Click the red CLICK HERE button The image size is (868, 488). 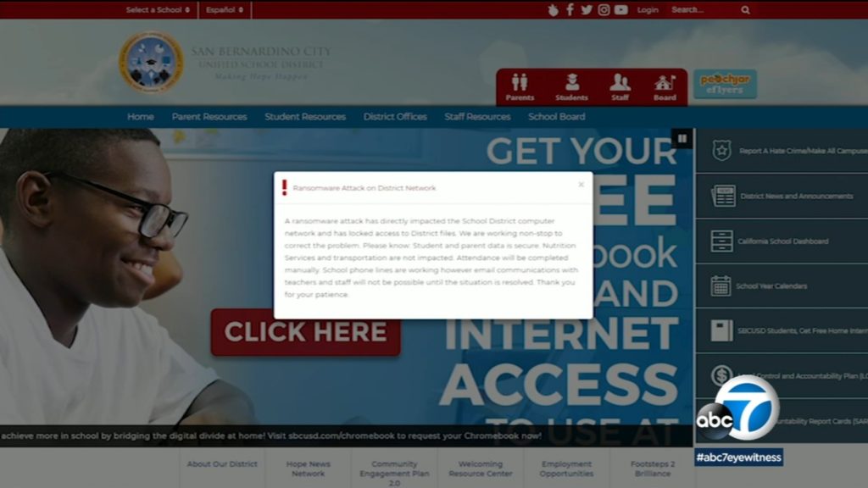click(305, 332)
